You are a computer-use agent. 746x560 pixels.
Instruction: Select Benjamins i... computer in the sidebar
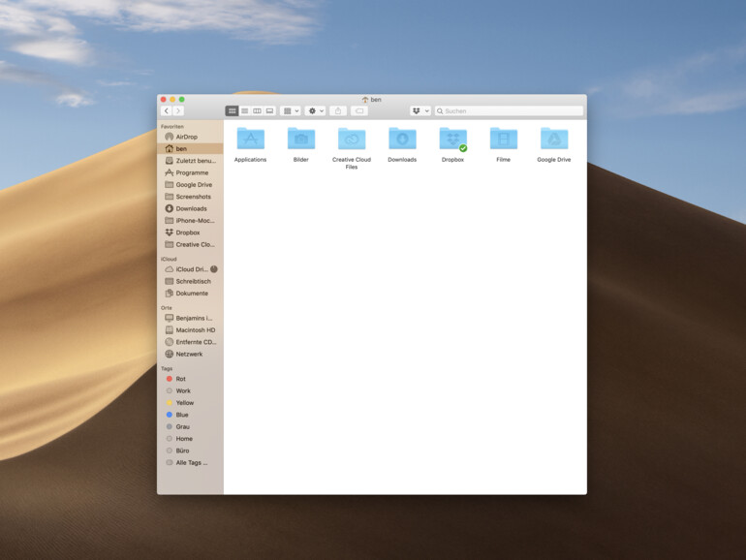[x=190, y=318]
